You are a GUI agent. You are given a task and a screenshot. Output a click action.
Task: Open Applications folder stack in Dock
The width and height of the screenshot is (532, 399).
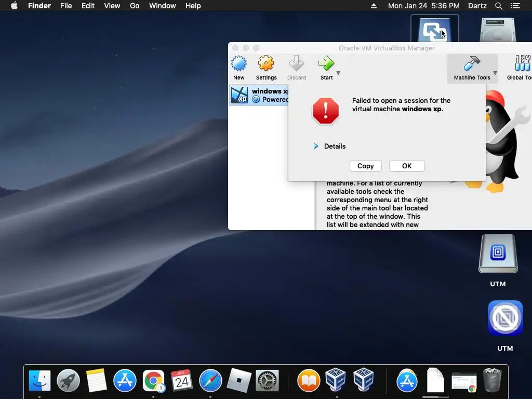pyautogui.click(x=407, y=380)
